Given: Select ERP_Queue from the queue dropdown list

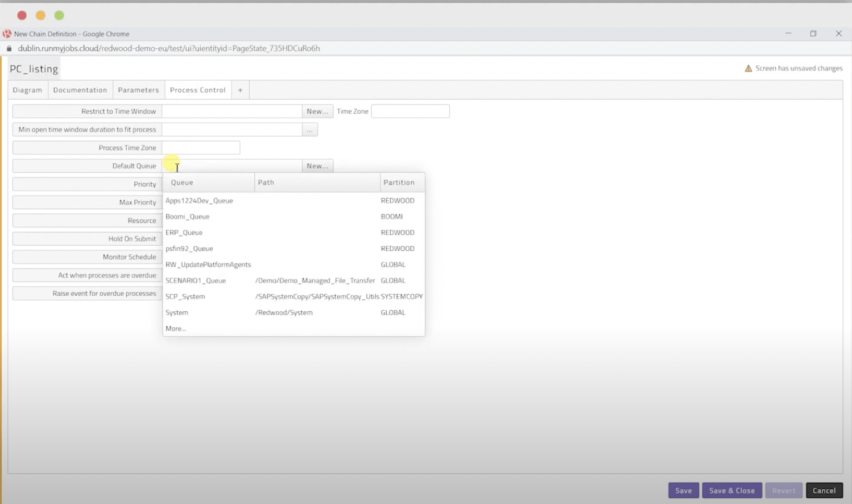Looking at the screenshot, I should pos(184,232).
